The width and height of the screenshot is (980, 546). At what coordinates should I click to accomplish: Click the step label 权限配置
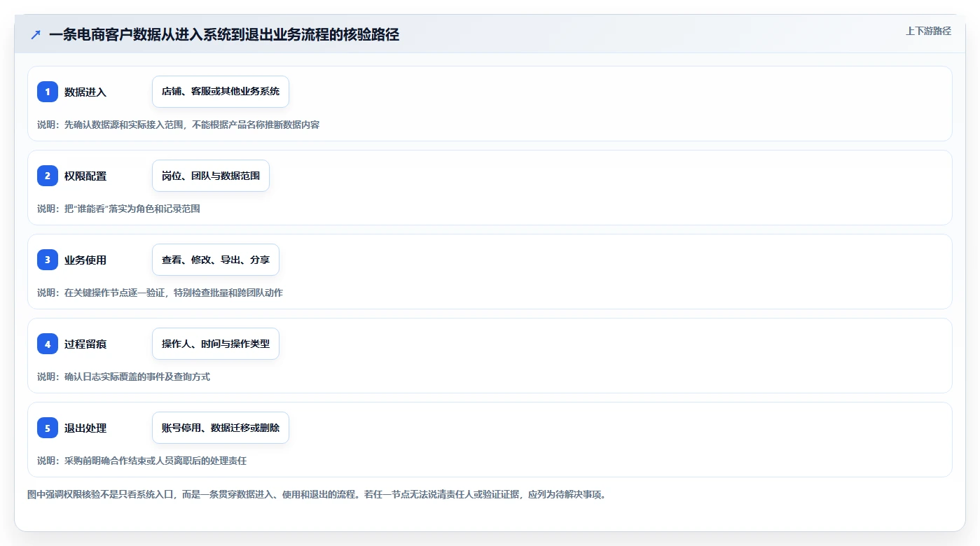coord(85,176)
